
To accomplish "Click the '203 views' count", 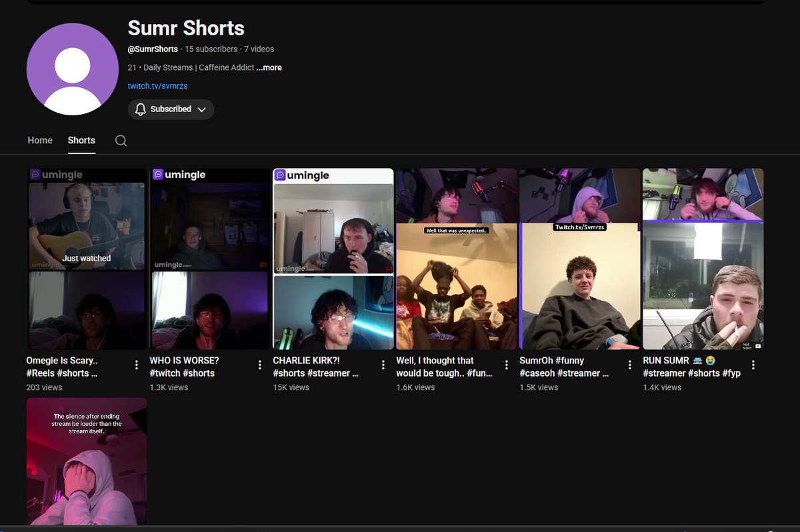I will (45, 387).
